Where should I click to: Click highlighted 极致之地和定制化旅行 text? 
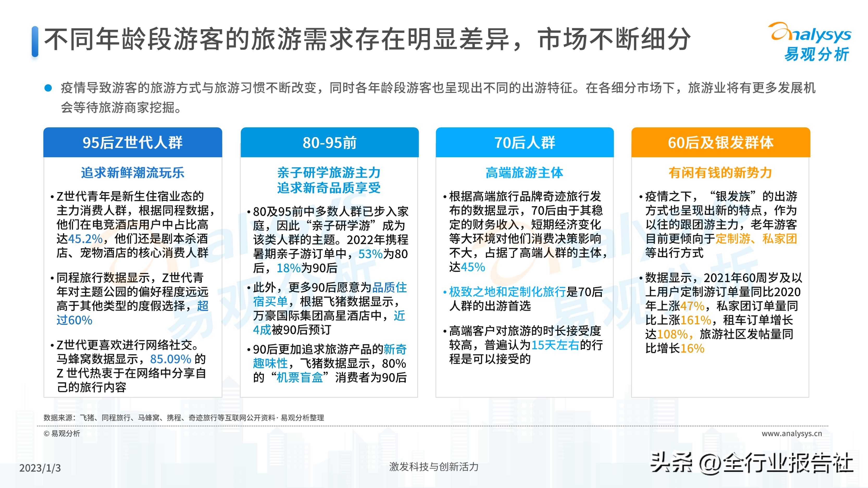(508, 292)
